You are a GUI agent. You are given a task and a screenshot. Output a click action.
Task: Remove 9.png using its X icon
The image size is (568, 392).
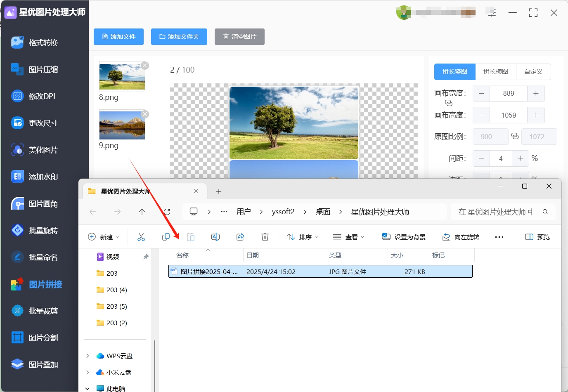point(145,114)
